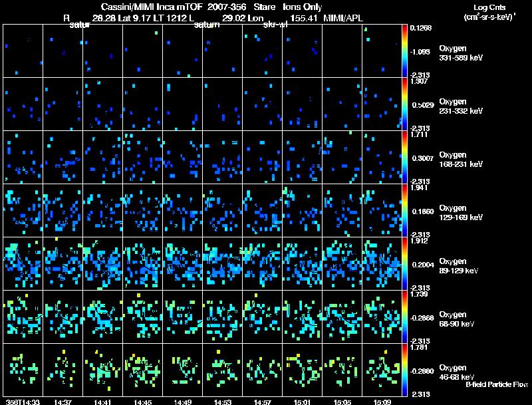Select the 46-68 keV panel at 15:01

click(303, 370)
